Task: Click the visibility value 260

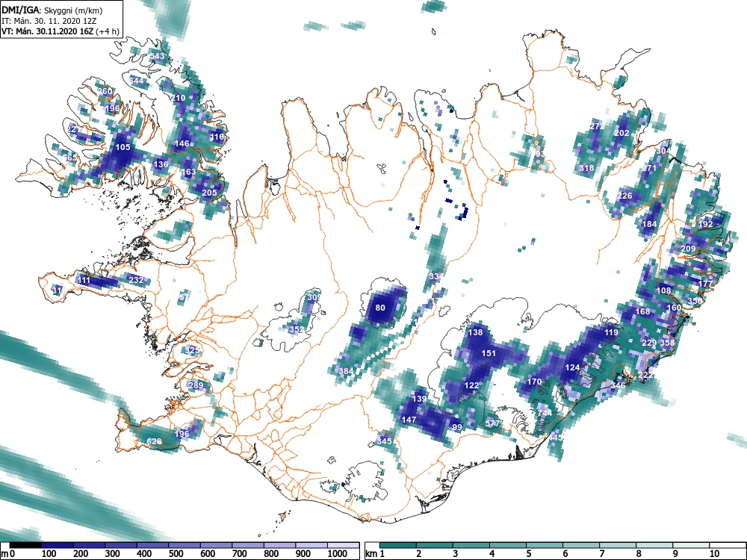Action: pyautogui.click(x=105, y=91)
